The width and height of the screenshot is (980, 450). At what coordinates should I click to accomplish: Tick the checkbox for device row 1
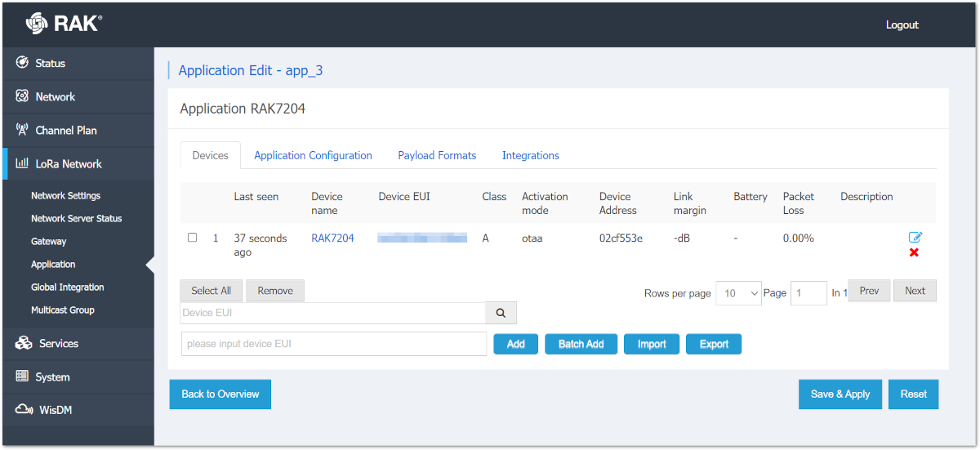coord(192,238)
